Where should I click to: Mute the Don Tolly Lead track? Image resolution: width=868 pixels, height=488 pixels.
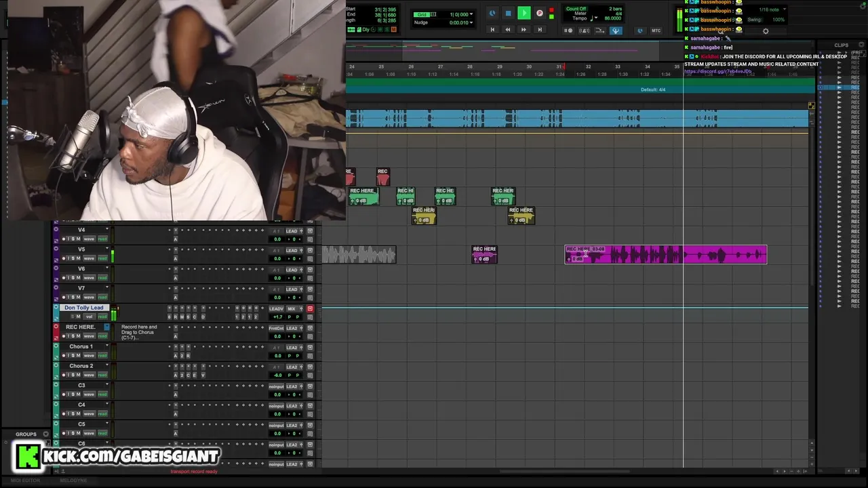click(79, 317)
